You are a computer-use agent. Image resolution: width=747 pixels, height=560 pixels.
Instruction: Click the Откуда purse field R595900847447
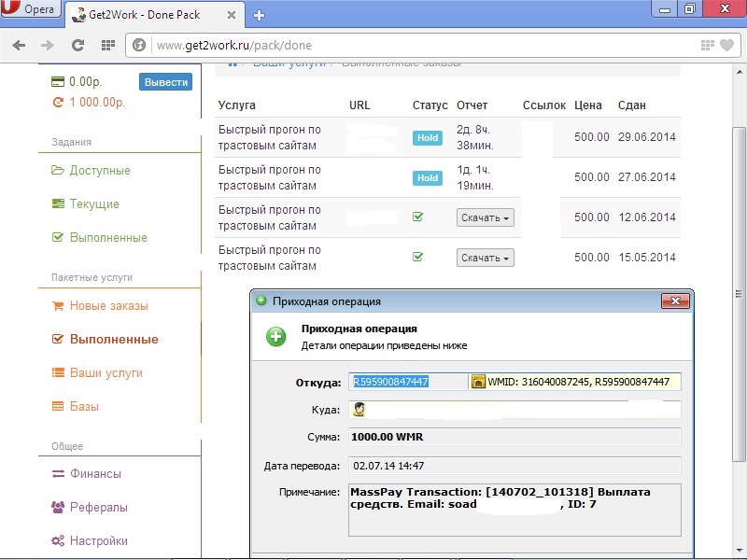pos(408,382)
